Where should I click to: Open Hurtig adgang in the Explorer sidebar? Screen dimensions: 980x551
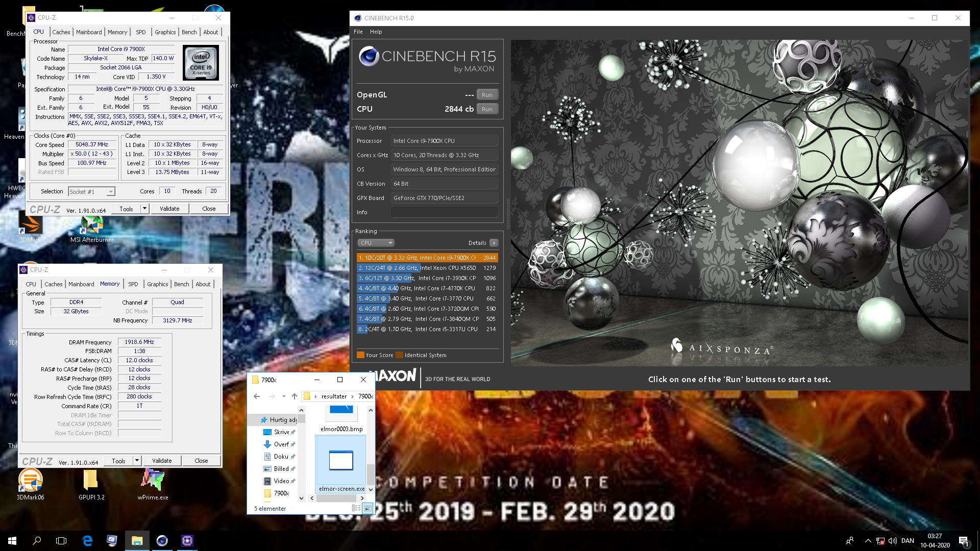(x=279, y=420)
